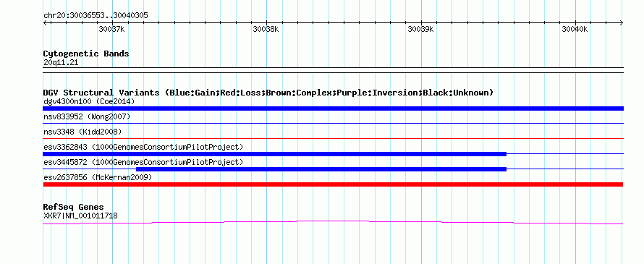
Task: Click the 30039k ruler position
Action: coord(420,29)
